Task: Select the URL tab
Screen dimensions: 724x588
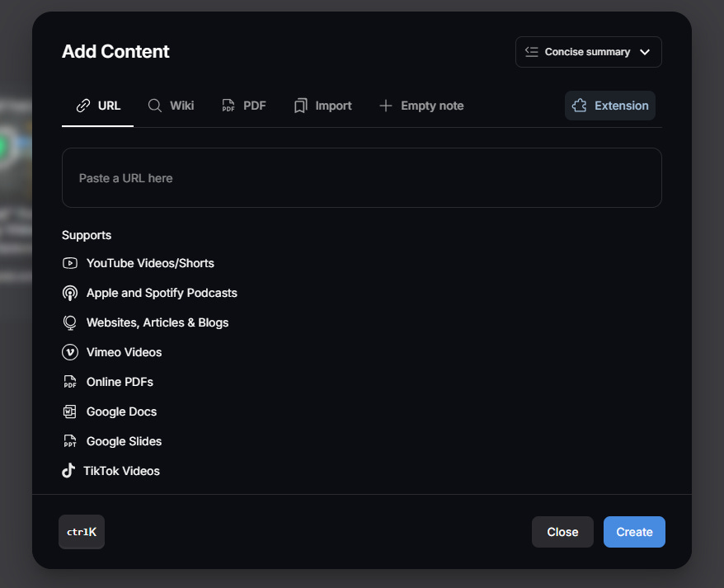Action: (98, 106)
